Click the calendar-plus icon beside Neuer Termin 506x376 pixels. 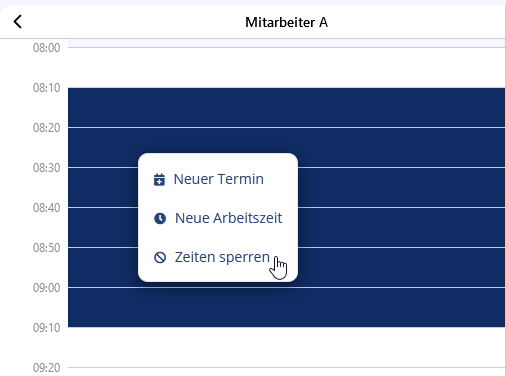159,179
